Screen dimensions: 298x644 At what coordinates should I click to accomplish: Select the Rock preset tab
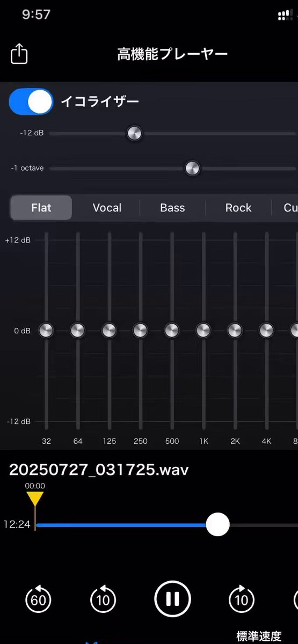[x=238, y=208]
